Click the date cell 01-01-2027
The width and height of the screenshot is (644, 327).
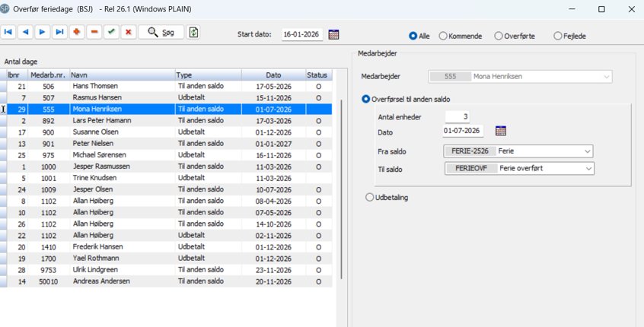tap(273, 144)
